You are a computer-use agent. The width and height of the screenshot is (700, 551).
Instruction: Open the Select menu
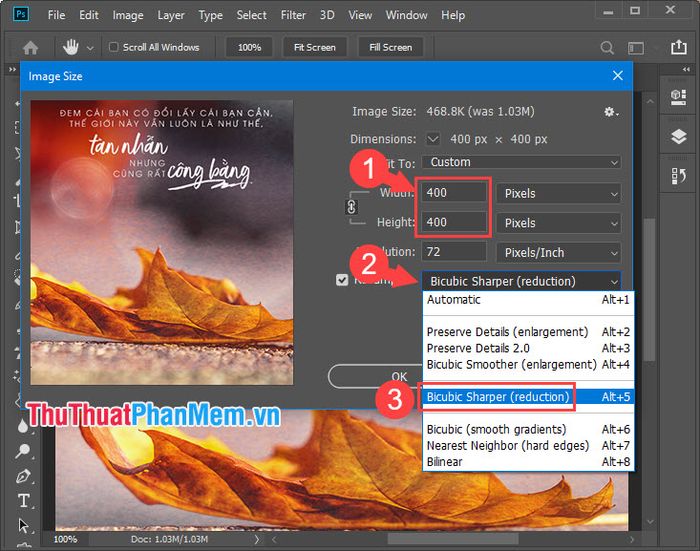pyautogui.click(x=251, y=15)
